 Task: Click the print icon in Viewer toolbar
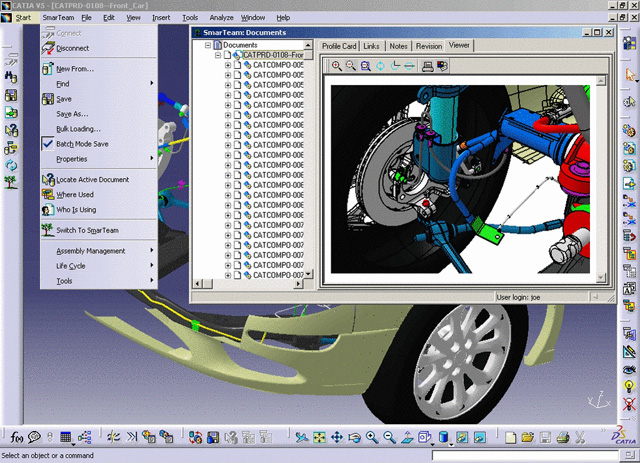click(x=427, y=66)
